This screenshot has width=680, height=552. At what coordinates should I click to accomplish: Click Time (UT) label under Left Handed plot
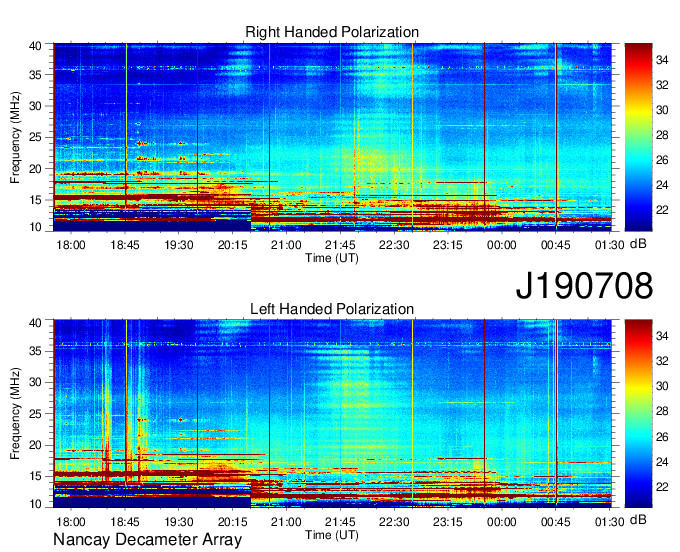pos(332,535)
